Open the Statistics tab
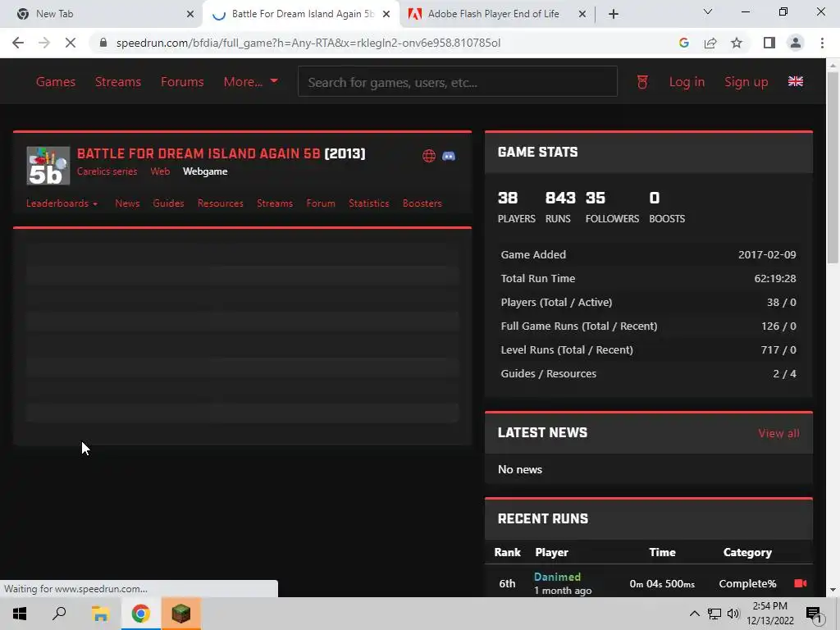The width and height of the screenshot is (840, 630). click(x=369, y=203)
